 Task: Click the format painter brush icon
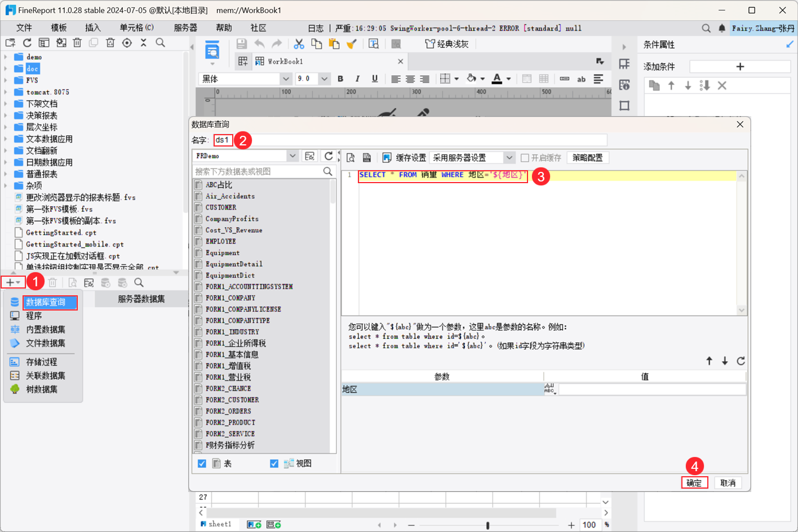pyautogui.click(x=352, y=44)
